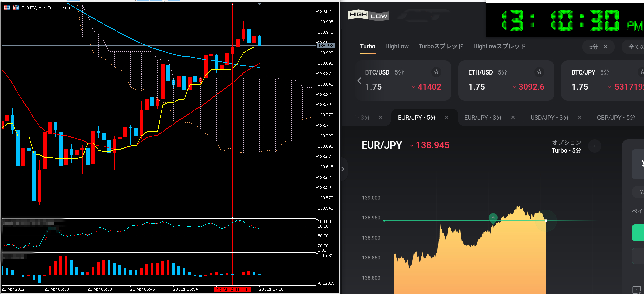Image resolution: width=644 pixels, height=294 pixels.
Task: Close the EUR/JPY 3分 tab
Action: [x=513, y=117]
